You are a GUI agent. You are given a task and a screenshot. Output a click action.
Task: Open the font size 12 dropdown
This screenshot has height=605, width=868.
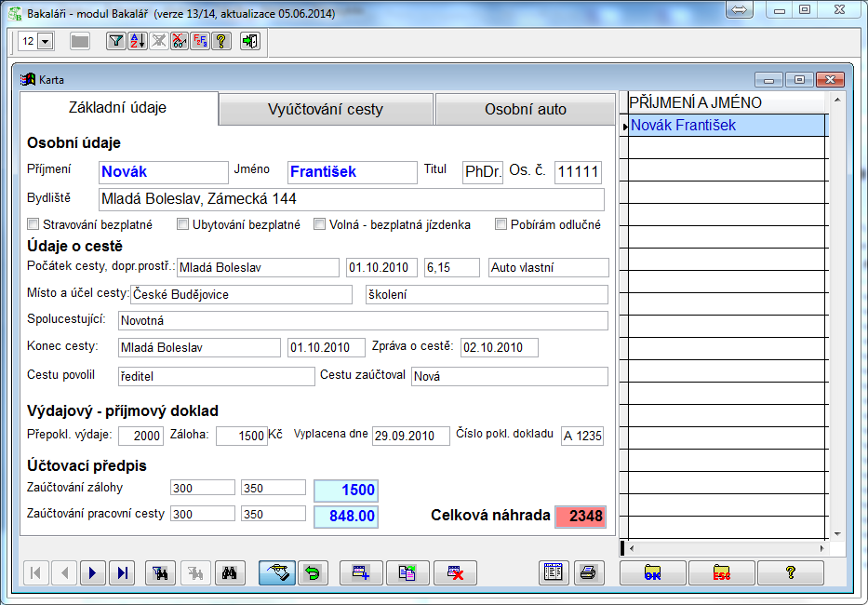[46, 42]
